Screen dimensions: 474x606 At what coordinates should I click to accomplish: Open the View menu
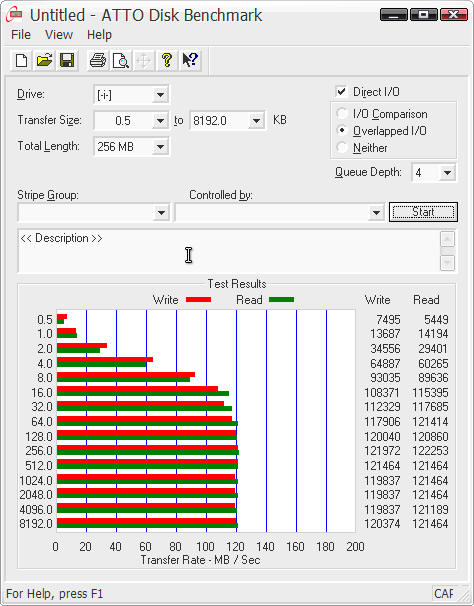pyautogui.click(x=59, y=35)
